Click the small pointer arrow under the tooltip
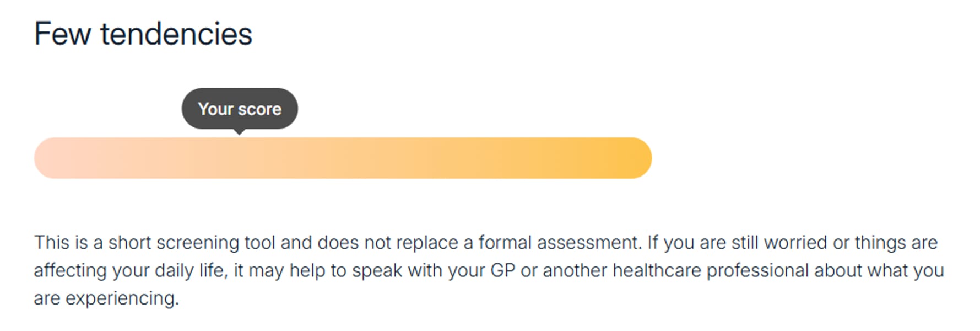The image size is (980, 331). tap(239, 132)
